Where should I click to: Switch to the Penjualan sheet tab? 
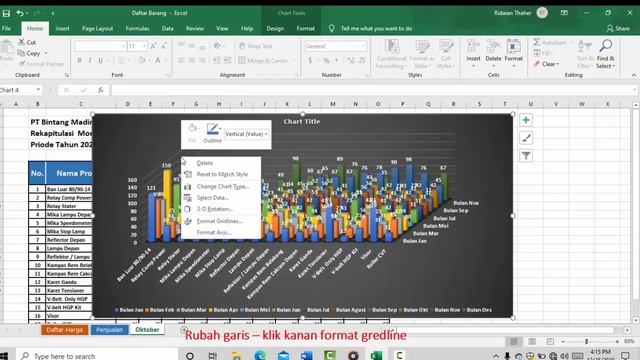pos(109,330)
